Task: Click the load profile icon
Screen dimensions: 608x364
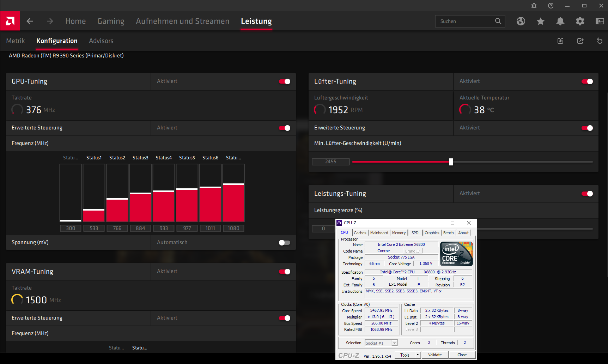Action: click(x=560, y=41)
